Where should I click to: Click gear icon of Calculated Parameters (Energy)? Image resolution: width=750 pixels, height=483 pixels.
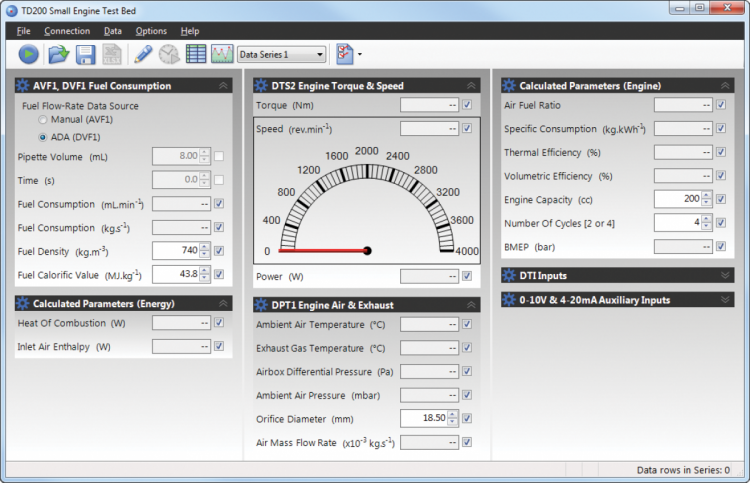22,303
